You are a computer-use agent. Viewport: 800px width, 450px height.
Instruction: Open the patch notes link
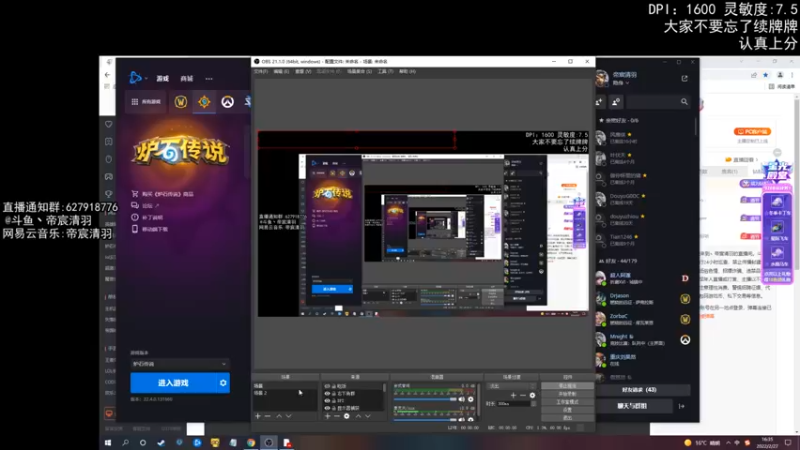click(147, 217)
